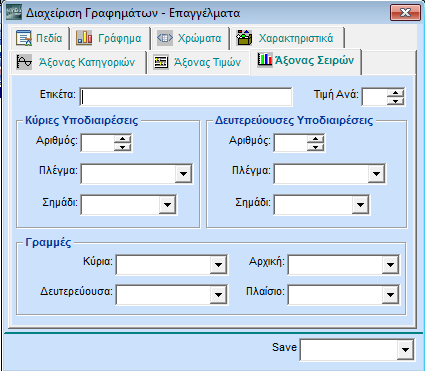Click the Χαρακτηριστικά toolbox icon

pos(244,38)
